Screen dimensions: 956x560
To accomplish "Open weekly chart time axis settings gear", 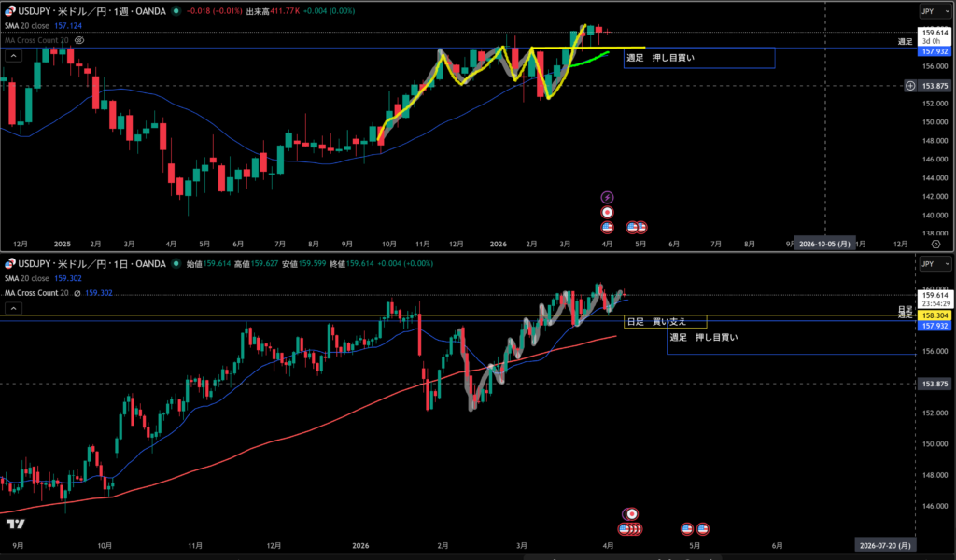I will tap(935, 243).
